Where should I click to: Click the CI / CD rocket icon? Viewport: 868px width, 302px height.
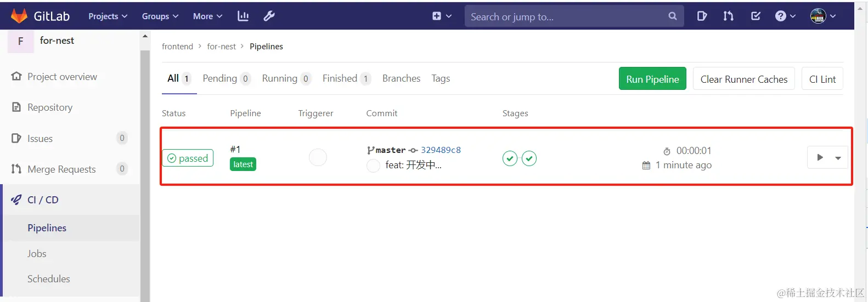(16, 200)
